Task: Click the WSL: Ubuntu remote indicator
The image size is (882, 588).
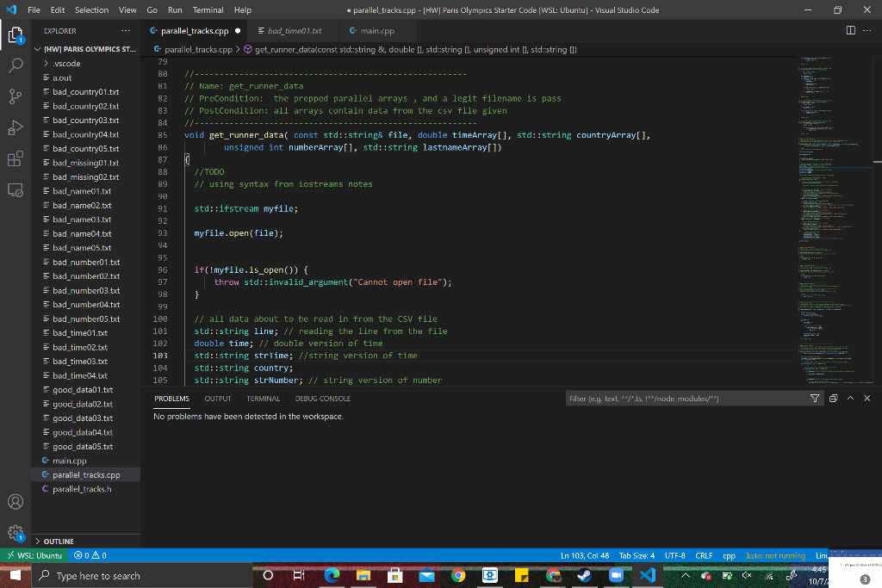Action: coord(34,555)
